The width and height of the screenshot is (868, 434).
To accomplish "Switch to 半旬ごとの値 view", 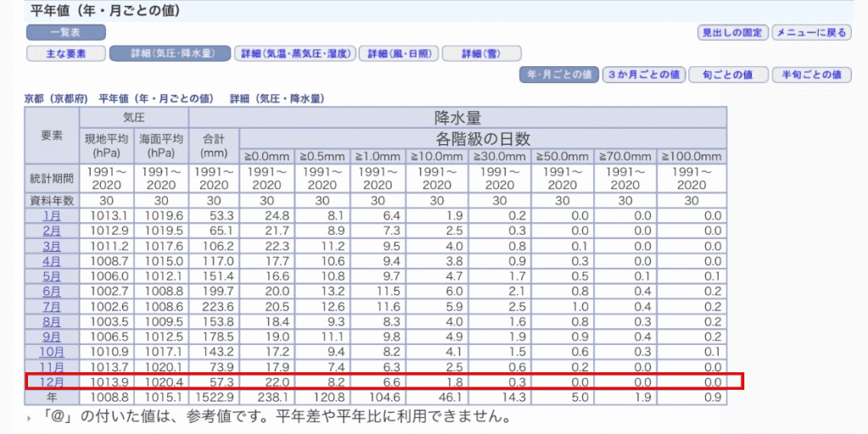I will tap(811, 75).
